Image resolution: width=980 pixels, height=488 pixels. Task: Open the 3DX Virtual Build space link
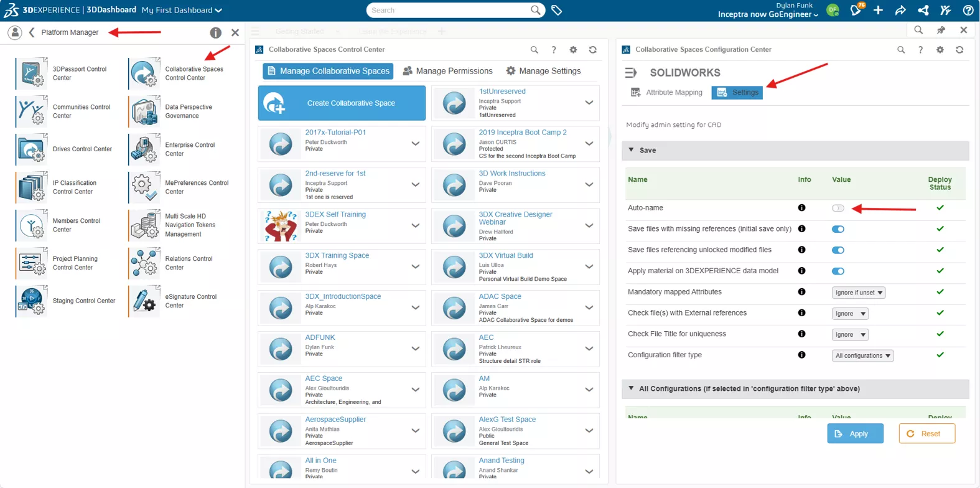click(x=506, y=256)
